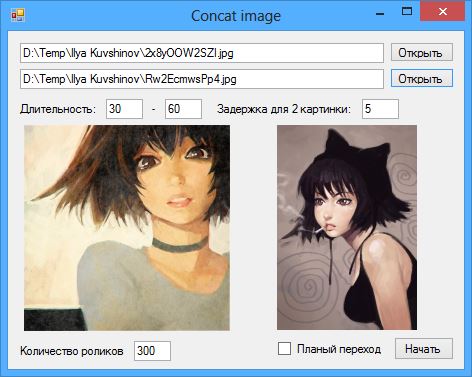Focus the path field containing Rw2EcmwsPp4.jpg
This screenshot has width=472, height=377.
(x=202, y=79)
